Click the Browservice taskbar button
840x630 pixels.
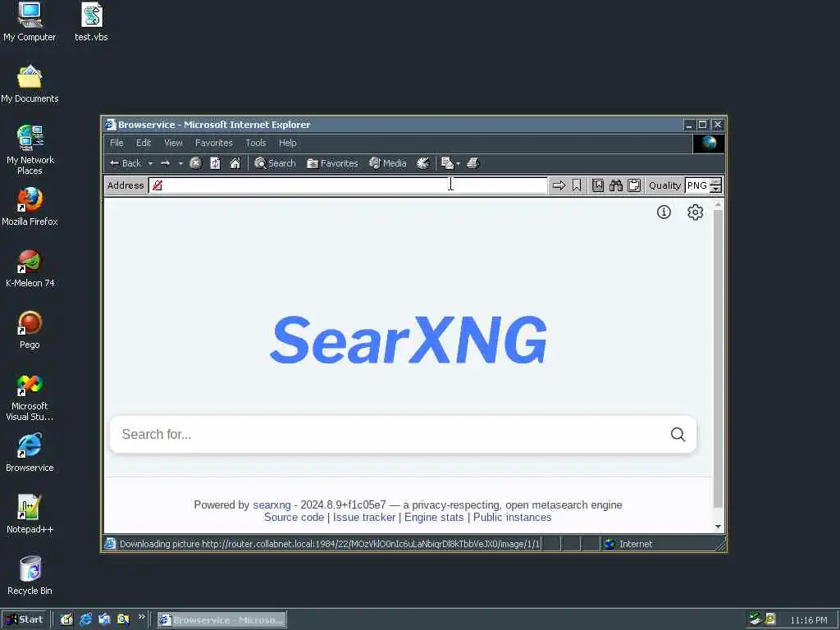click(221, 620)
